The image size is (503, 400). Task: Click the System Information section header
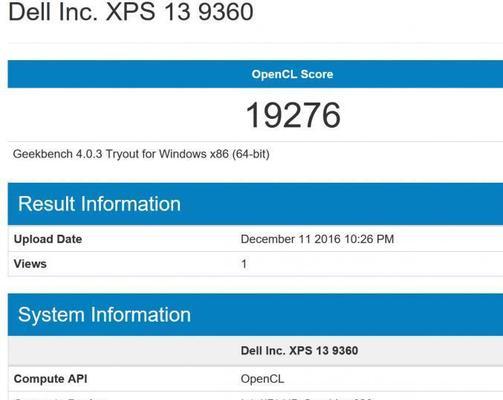click(255, 315)
